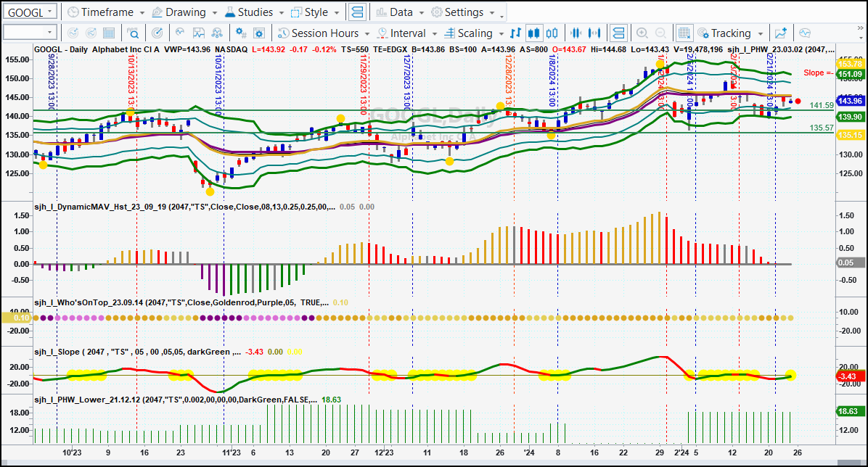This screenshot has width=868, height=467.
Task: Click the zoom out magnifier icon
Action: 660,33
